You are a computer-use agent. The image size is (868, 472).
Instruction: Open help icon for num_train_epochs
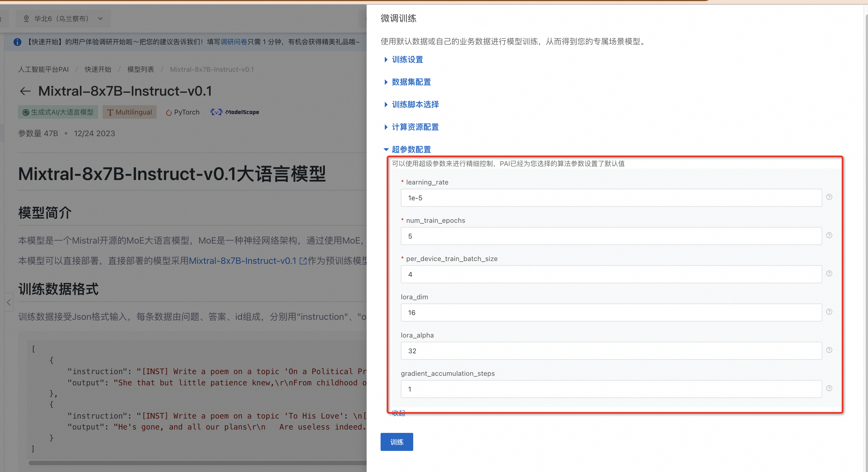[829, 235]
